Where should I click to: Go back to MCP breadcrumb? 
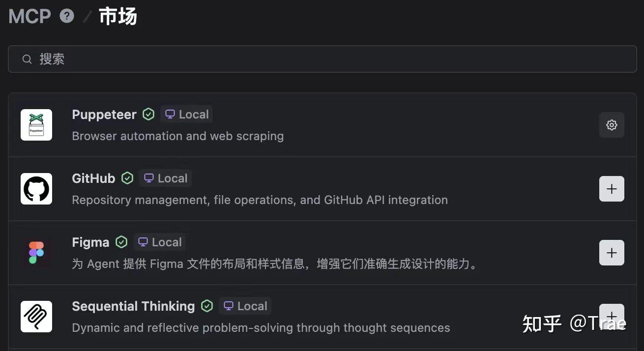point(29,16)
